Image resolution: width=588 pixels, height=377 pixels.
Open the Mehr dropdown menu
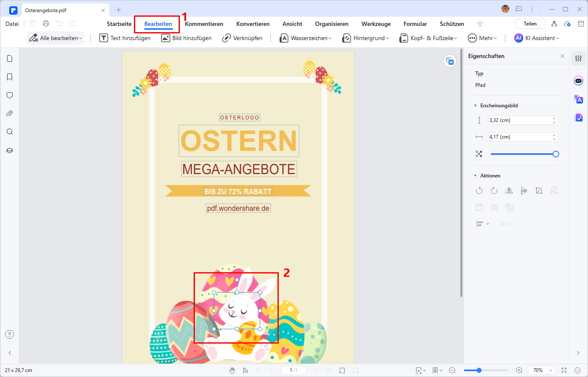(482, 38)
